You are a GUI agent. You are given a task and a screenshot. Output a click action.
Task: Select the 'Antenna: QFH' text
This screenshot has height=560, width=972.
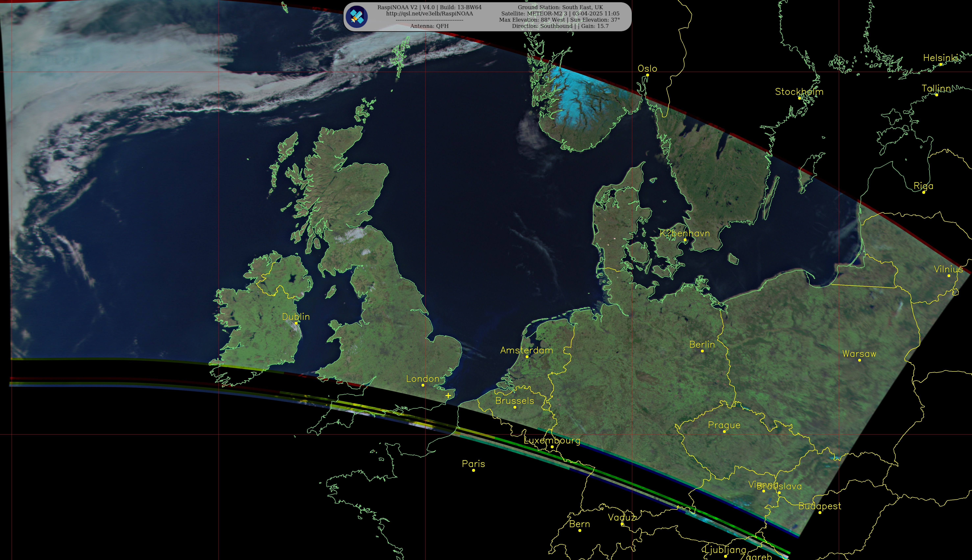429,26
